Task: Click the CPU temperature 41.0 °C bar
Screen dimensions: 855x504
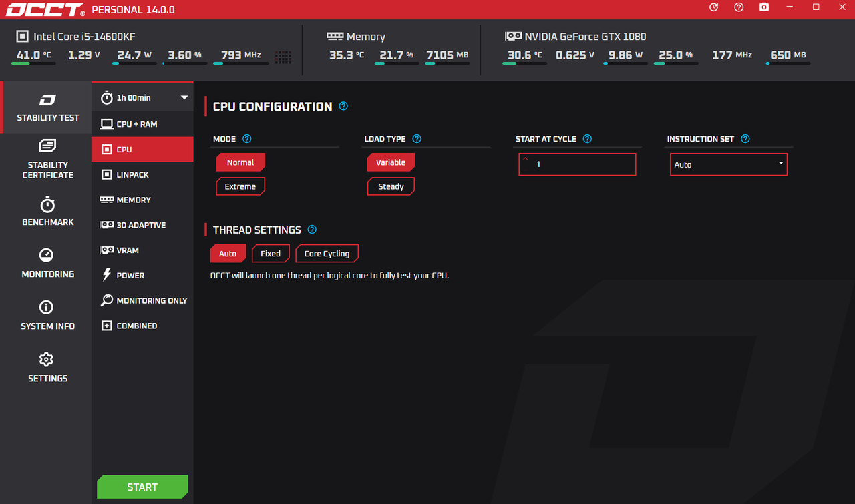Action: [33, 64]
